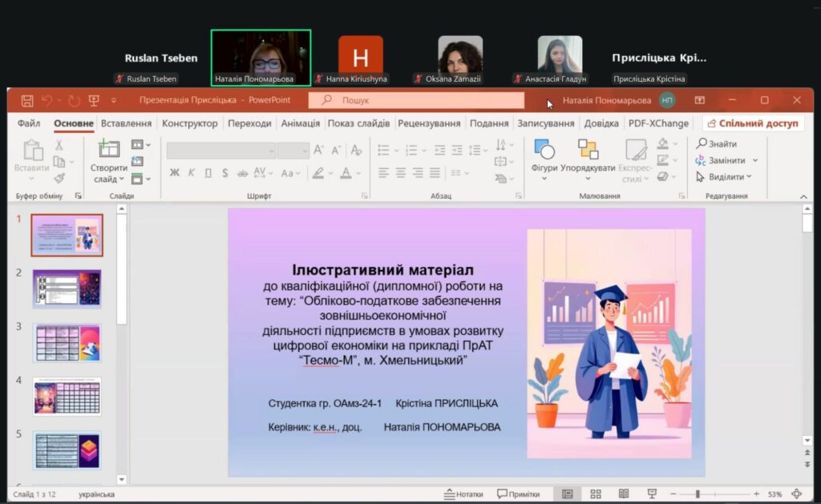This screenshot has height=504, width=821.
Task: Click the Save icon in title bar
Action: coord(26,100)
